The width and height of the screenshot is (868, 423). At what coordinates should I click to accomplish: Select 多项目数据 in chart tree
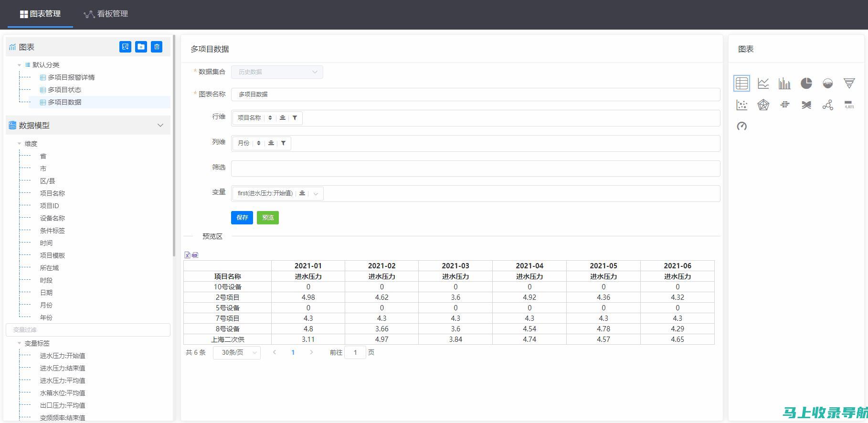click(64, 102)
